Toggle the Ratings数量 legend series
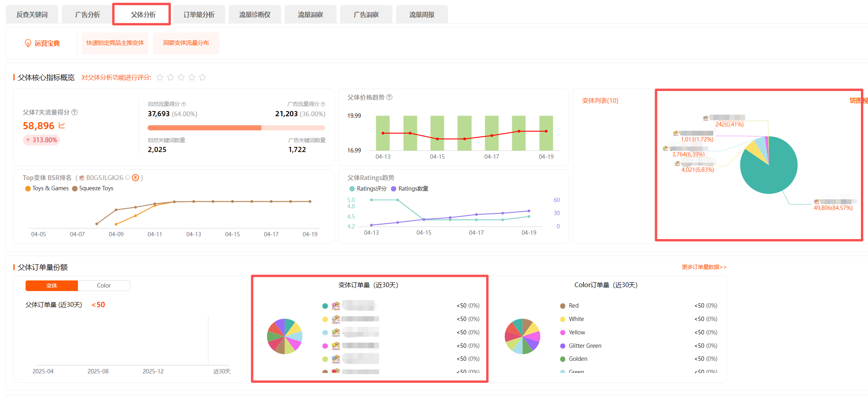 pos(409,189)
